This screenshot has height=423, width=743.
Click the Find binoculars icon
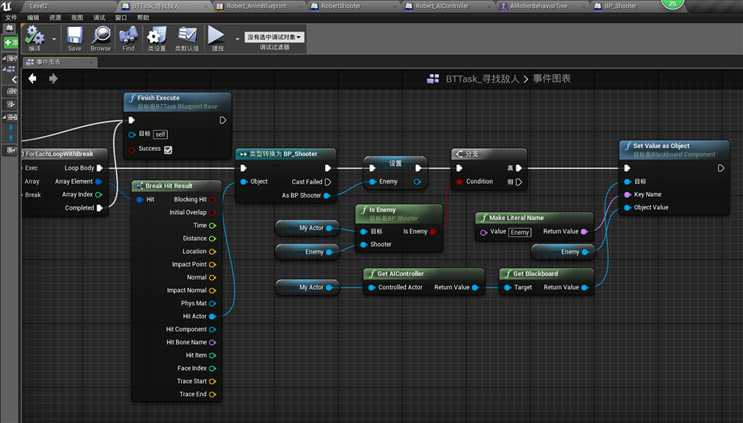[128, 36]
